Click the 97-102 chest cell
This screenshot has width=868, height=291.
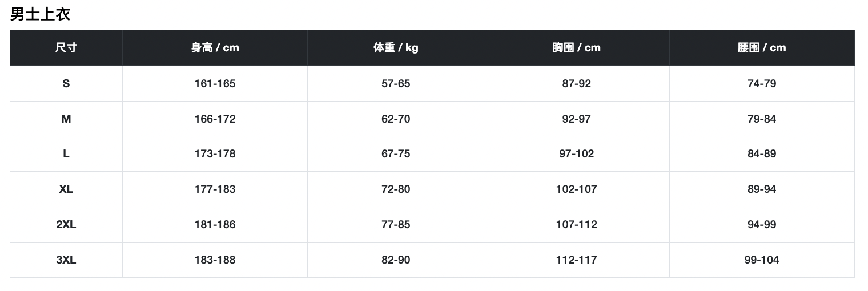[576, 154]
